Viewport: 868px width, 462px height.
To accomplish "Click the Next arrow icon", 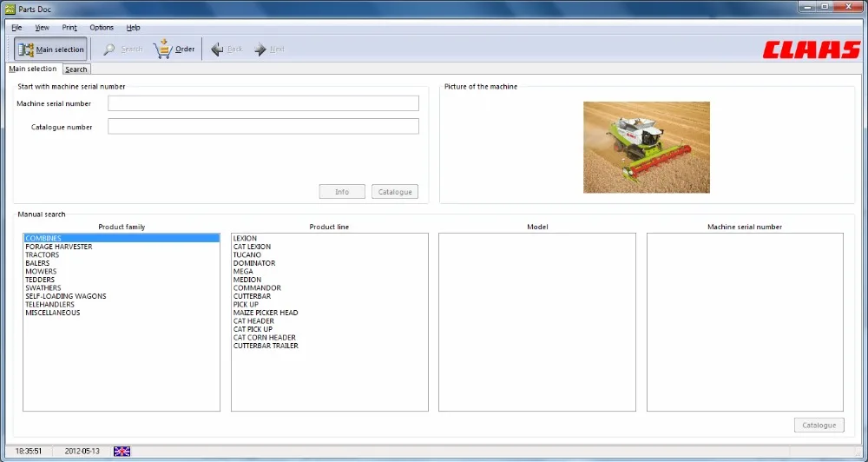I will [x=260, y=49].
